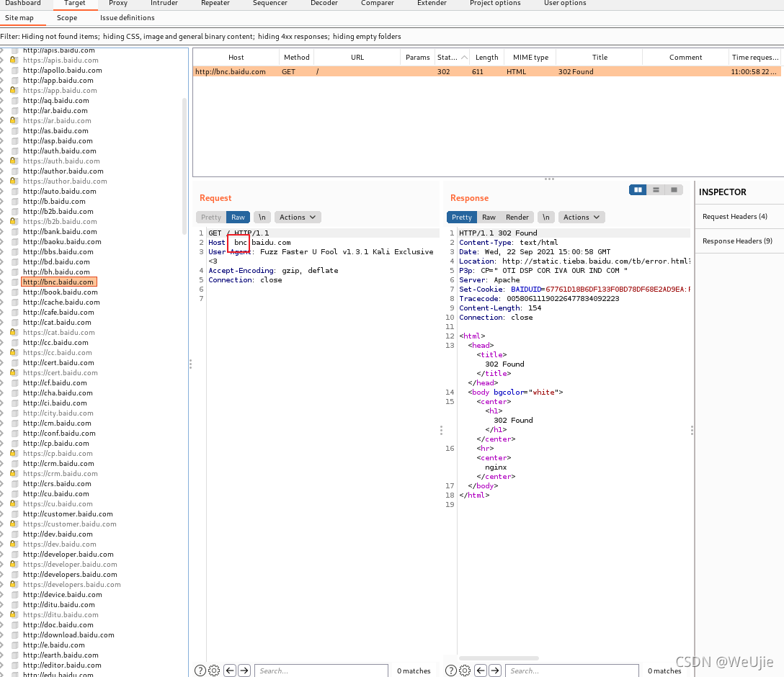Expand http://dev.baidu.com tree node arrow
The height and width of the screenshot is (677, 784).
2,534
